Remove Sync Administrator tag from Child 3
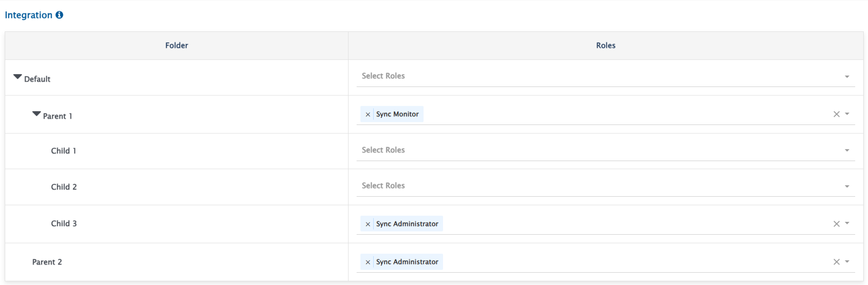 click(368, 224)
